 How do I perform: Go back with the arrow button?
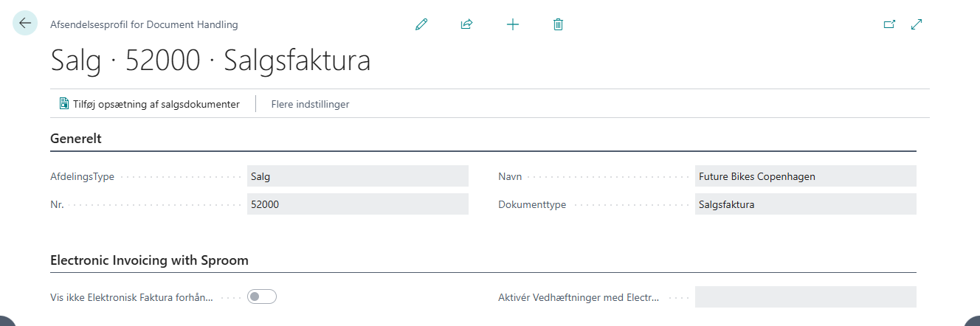25,24
